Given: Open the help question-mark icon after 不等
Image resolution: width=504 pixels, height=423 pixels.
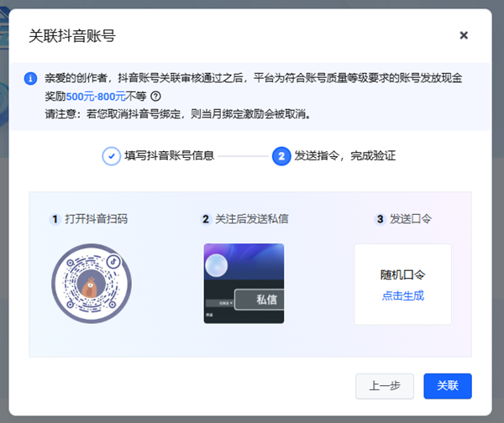Looking at the screenshot, I should click(155, 96).
